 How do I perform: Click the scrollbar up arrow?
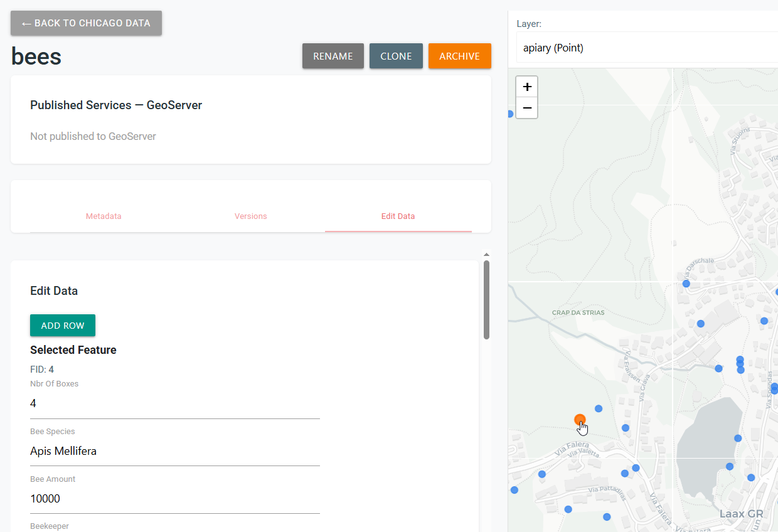pos(486,255)
